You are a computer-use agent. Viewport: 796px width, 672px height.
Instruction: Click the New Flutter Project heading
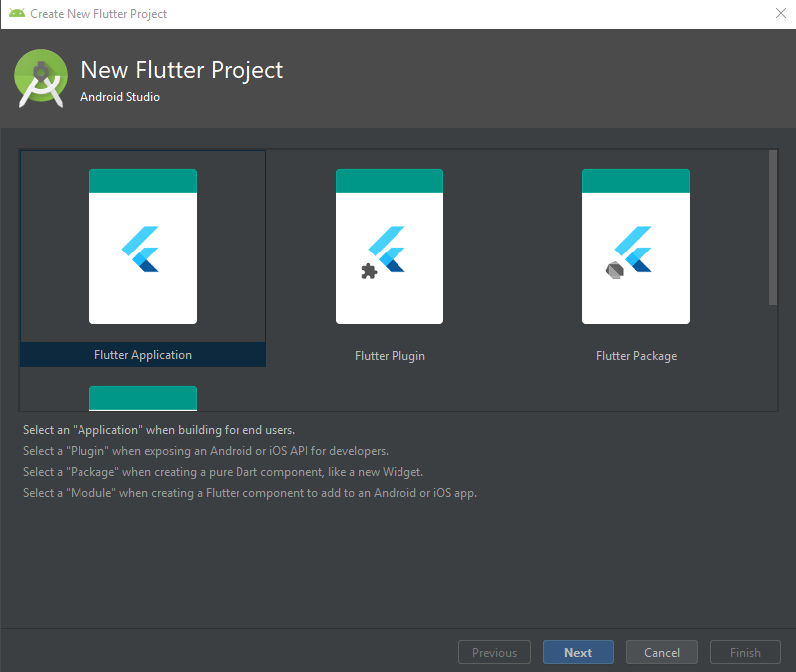pyautogui.click(x=182, y=70)
